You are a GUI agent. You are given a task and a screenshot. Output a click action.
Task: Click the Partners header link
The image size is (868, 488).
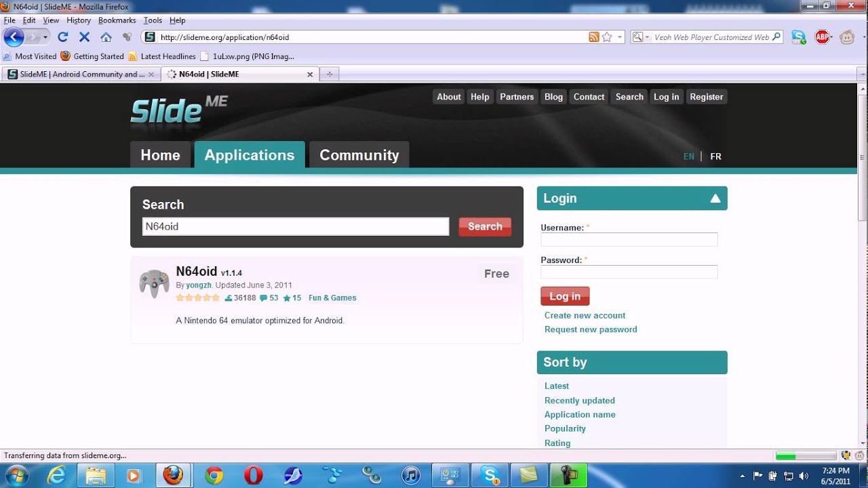(x=517, y=97)
